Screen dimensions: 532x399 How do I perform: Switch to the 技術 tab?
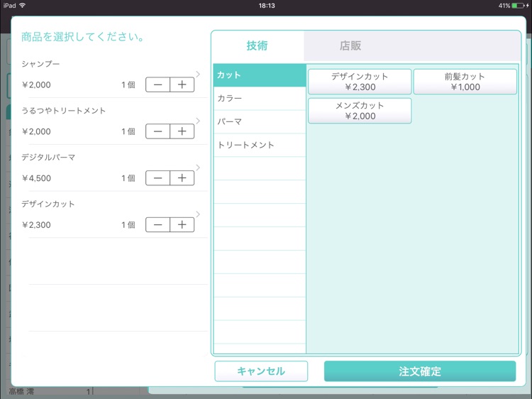pos(257,45)
